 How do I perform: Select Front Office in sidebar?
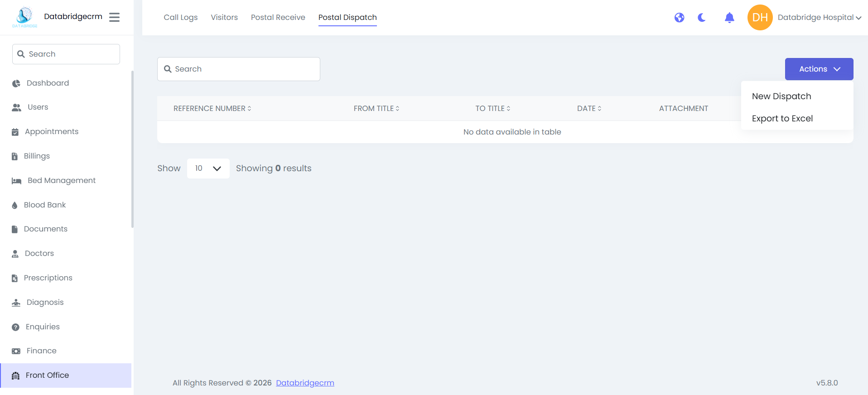[66, 376]
